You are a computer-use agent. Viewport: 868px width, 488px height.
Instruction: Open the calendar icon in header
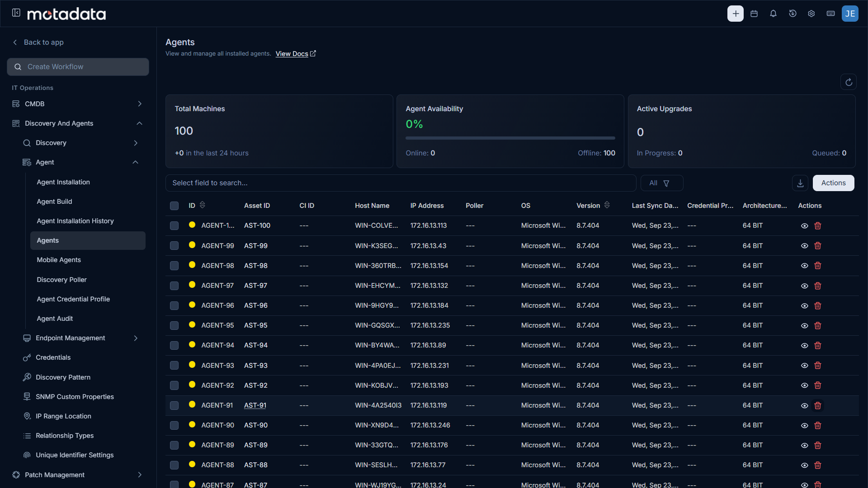pos(754,14)
